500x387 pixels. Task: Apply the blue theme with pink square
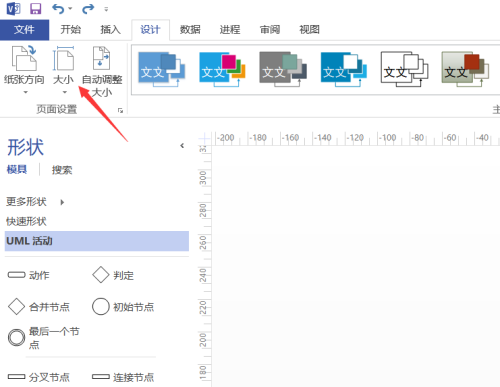click(x=222, y=69)
